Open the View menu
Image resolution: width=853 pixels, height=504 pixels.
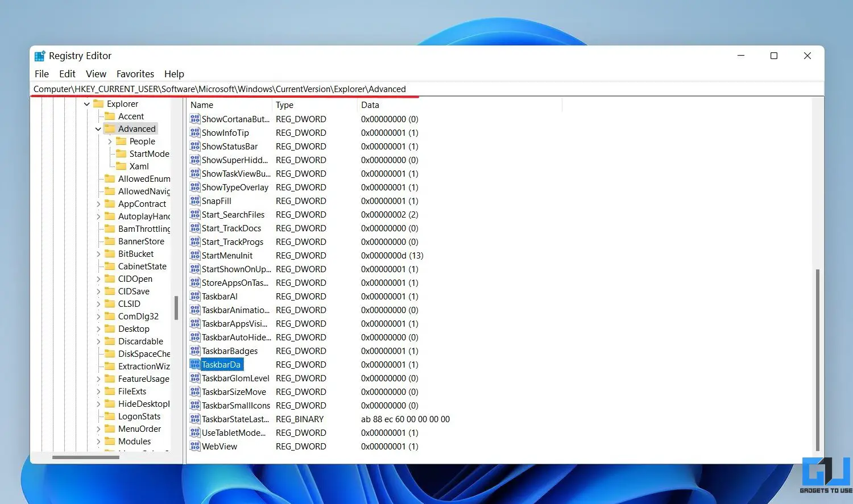click(96, 74)
